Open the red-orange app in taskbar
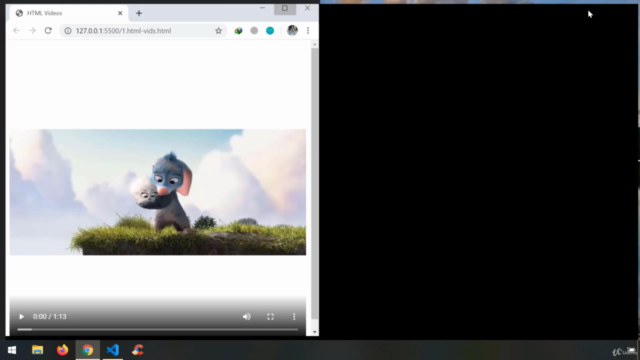The width and height of the screenshot is (640, 360). pos(138,350)
